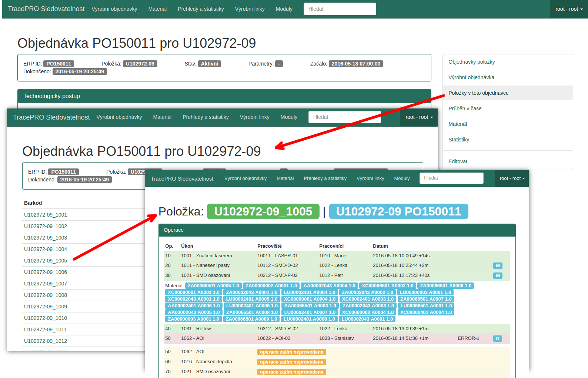Open Materiál in middle window navbar

162,117
